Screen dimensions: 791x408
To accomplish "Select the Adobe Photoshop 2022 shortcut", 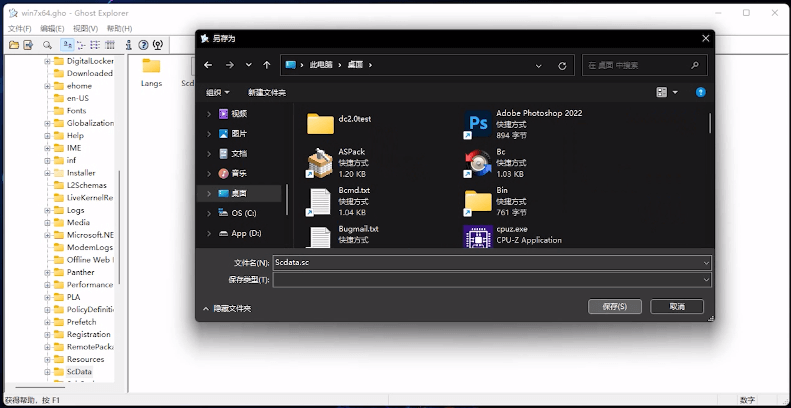I will [523, 124].
